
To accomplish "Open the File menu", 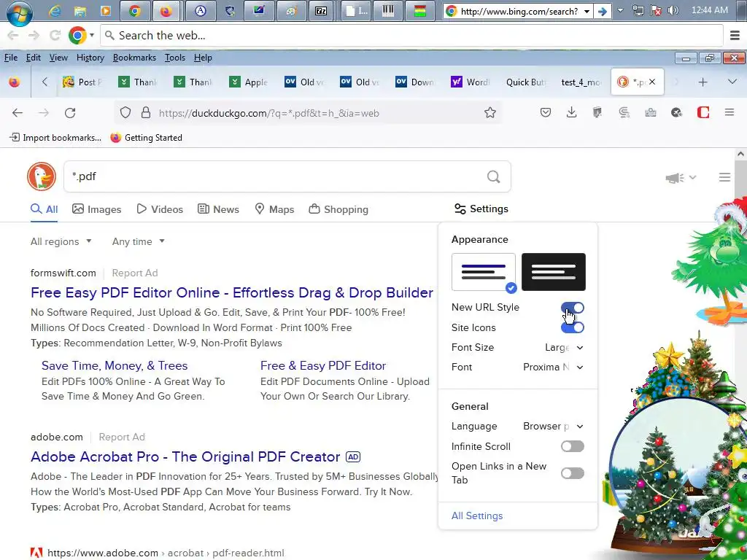I will (x=10, y=58).
